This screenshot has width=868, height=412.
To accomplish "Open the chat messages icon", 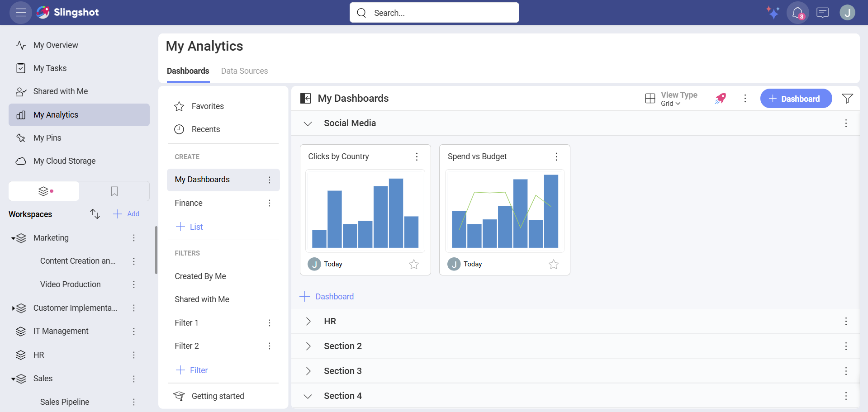I will 822,13.
